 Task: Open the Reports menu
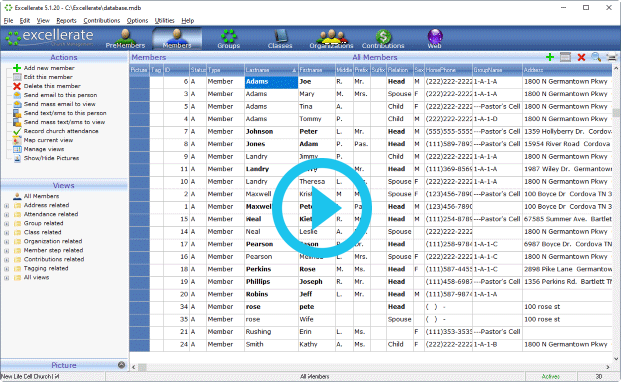(66, 21)
